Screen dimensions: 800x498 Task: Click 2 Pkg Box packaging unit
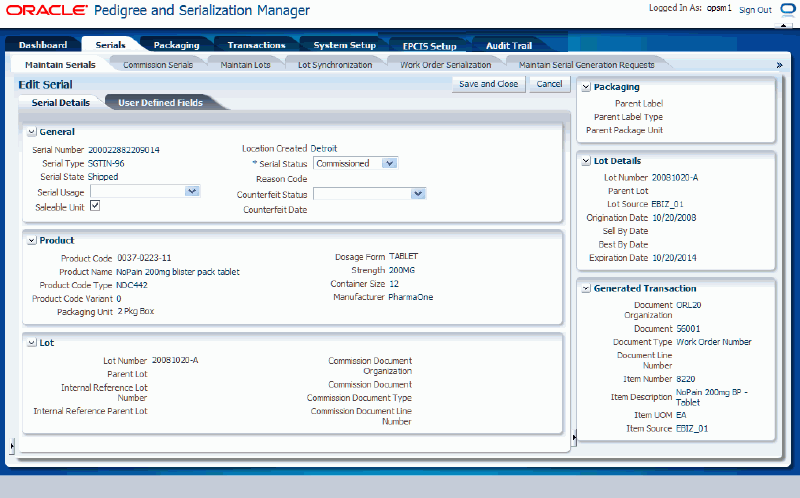point(136,311)
